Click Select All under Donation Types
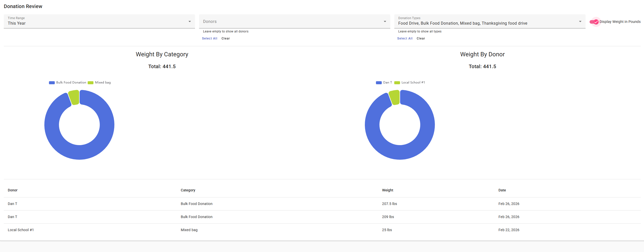This screenshot has width=644, height=252. [x=405, y=38]
